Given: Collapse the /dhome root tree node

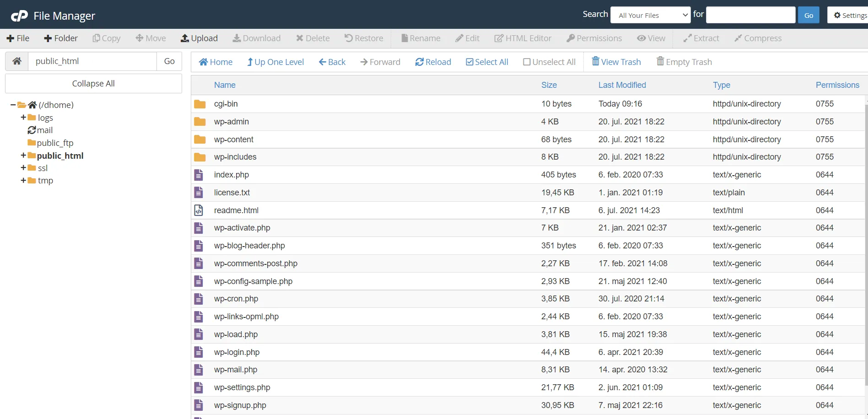Looking at the screenshot, I should pyautogui.click(x=13, y=105).
